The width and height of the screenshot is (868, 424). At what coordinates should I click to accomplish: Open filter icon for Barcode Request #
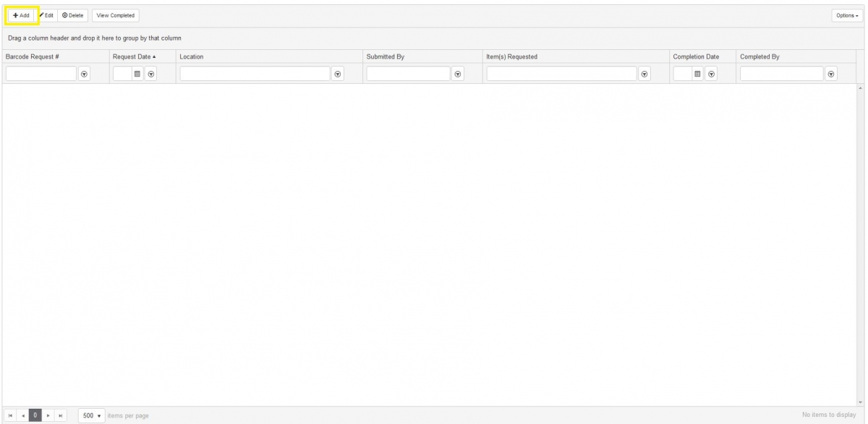click(x=85, y=74)
